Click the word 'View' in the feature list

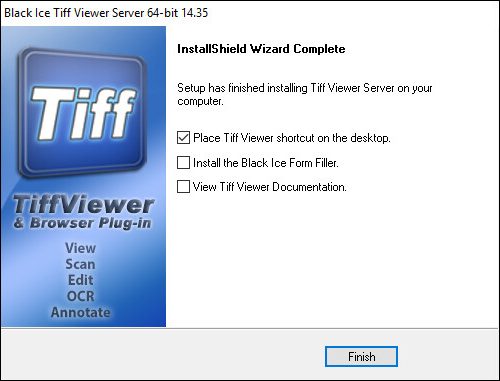tap(80, 248)
